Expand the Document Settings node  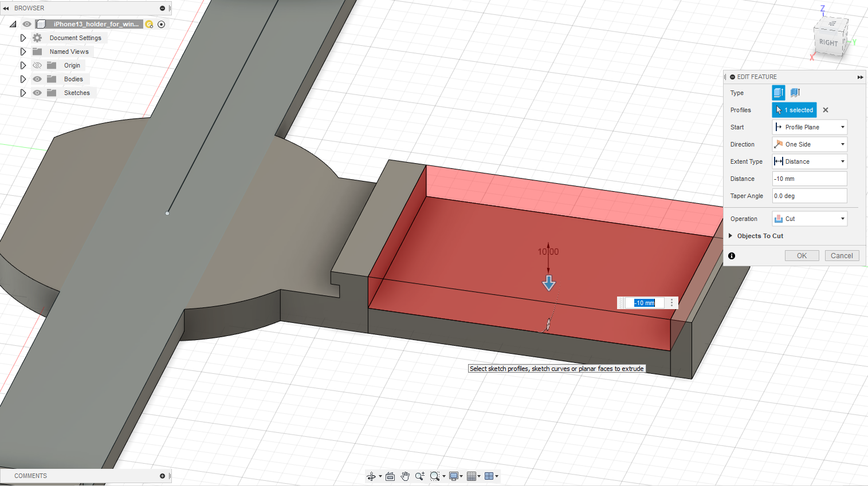click(23, 38)
